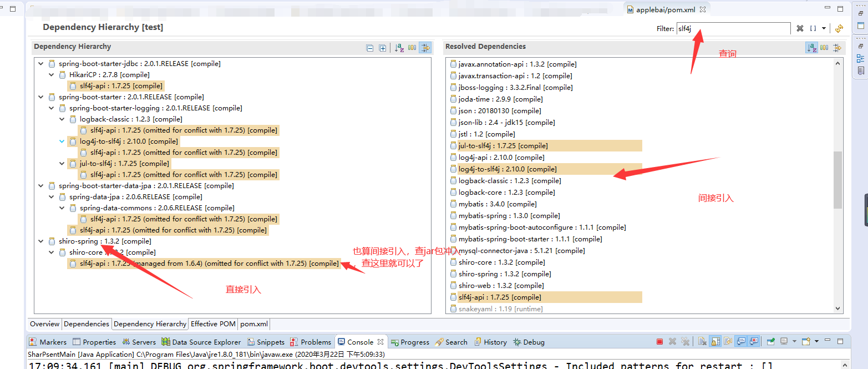Open the Servers view
The height and width of the screenshot is (369, 868).
coord(139,342)
